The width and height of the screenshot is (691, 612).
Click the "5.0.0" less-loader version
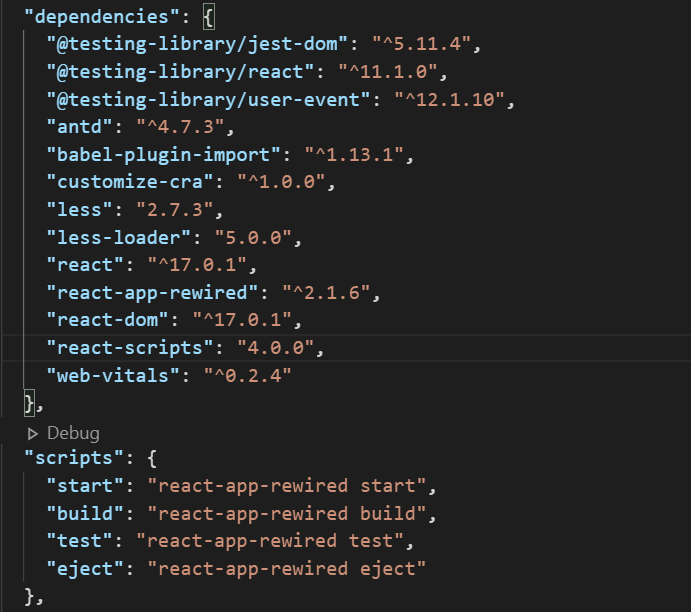coord(253,238)
